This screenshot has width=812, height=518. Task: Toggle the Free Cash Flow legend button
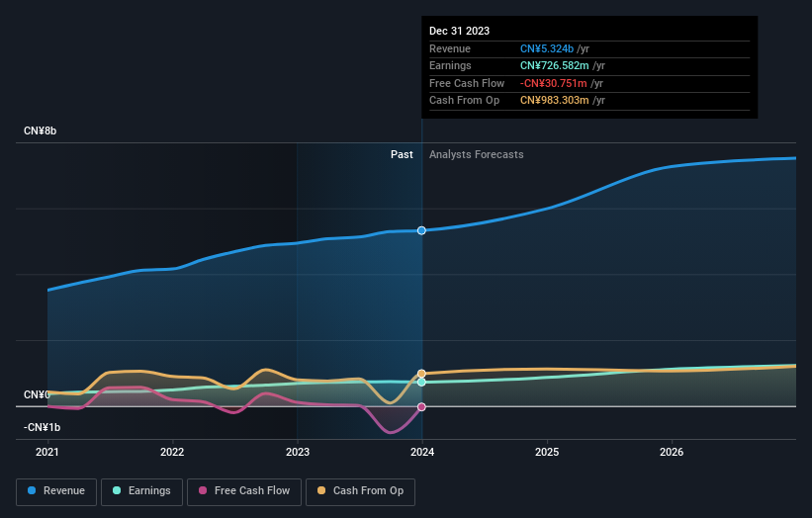point(244,491)
